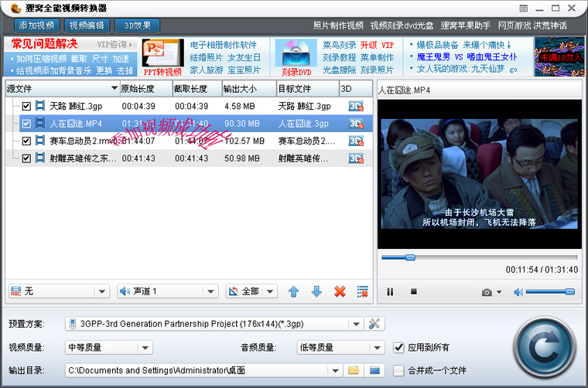Screen dimensions: 588x388
Task: Toggle the 3D icon for 人在囧途 row
Action: [x=356, y=124]
